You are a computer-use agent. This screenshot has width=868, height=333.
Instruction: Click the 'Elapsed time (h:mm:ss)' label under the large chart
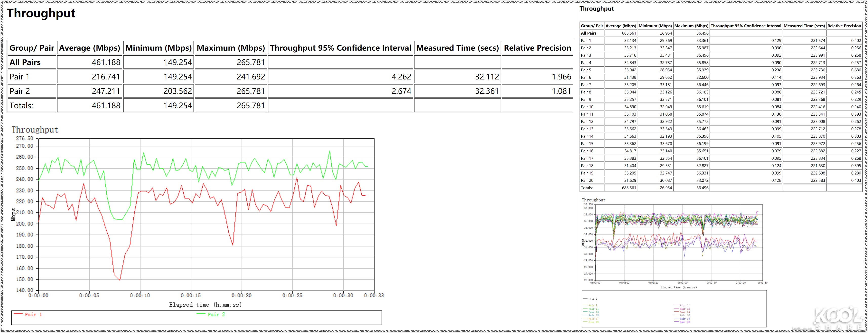pos(205,305)
